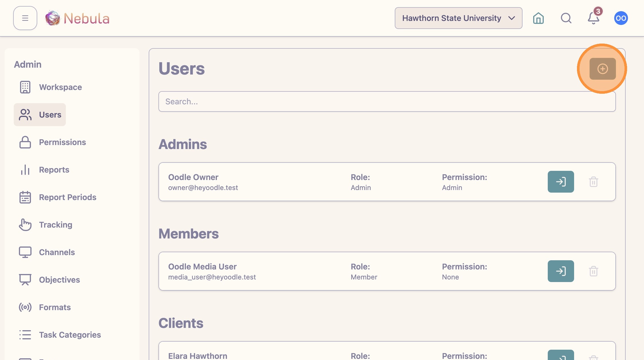644x360 pixels.
Task: Click the Nebula logo
Action: point(77,18)
